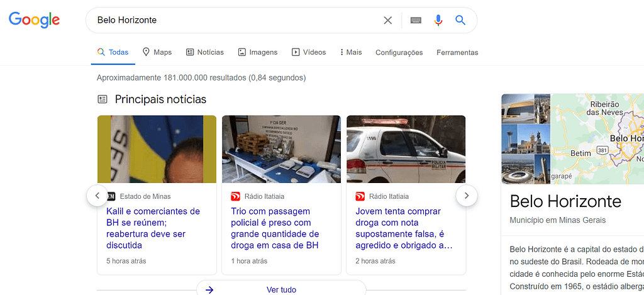Open Configurações menu

(x=399, y=52)
